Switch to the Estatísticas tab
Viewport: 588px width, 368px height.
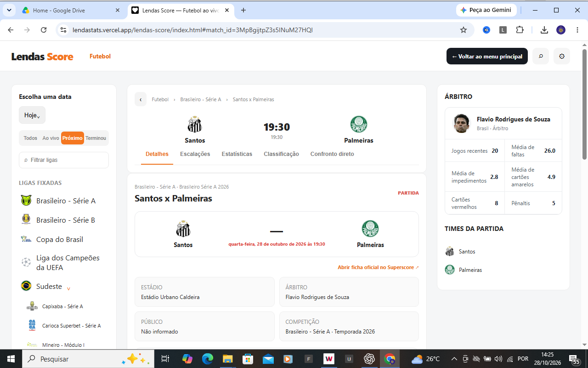237,154
